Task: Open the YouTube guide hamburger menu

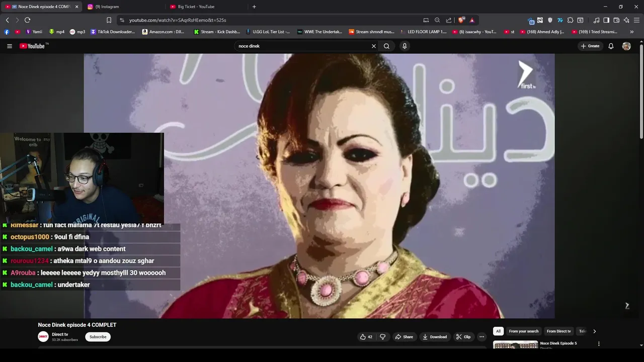Action: [9, 46]
